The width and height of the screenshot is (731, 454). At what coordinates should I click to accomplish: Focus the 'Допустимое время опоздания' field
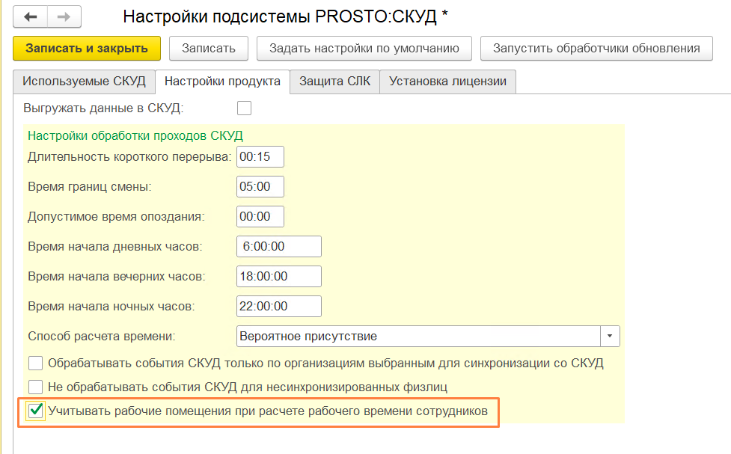(260, 216)
